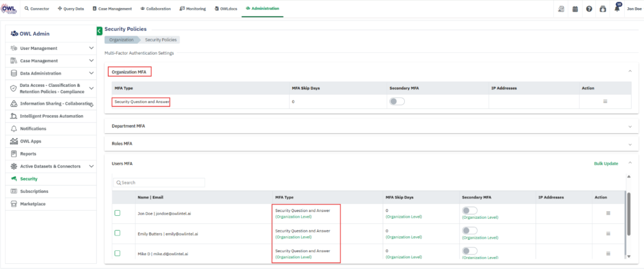Go to Organization breadcrumb
This screenshot has height=270, width=644.
(121, 40)
